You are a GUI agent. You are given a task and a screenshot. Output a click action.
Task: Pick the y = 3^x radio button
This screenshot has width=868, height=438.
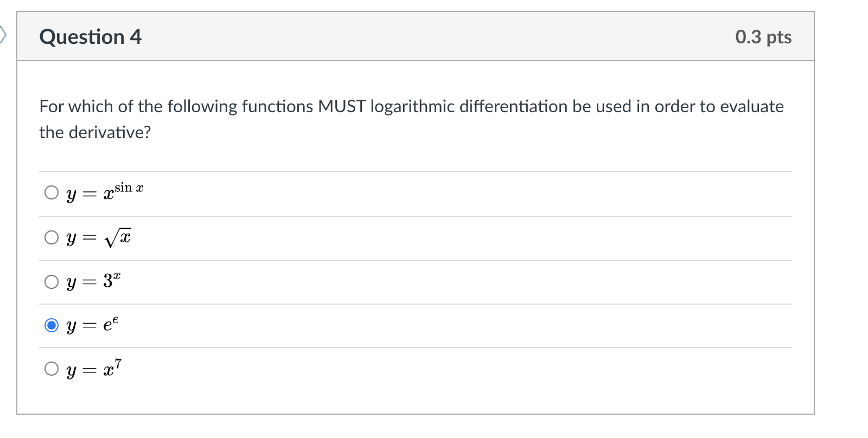click(52, 282)
